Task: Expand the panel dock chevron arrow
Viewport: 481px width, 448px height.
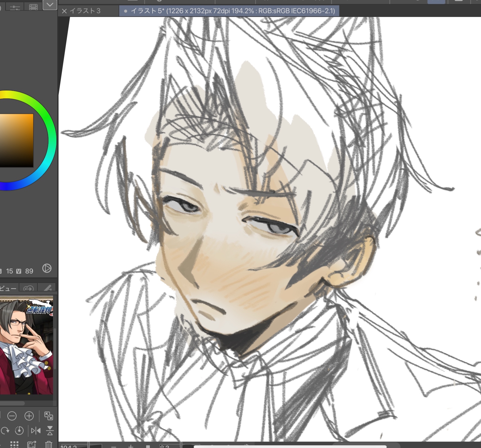Action: pyautogui.click(x=50, y=5)
